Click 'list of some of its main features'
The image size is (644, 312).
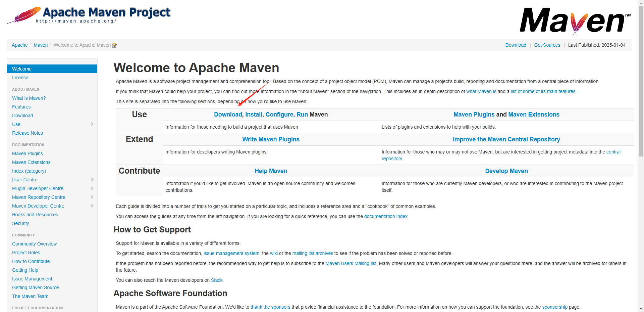click(x=543, y=91)
